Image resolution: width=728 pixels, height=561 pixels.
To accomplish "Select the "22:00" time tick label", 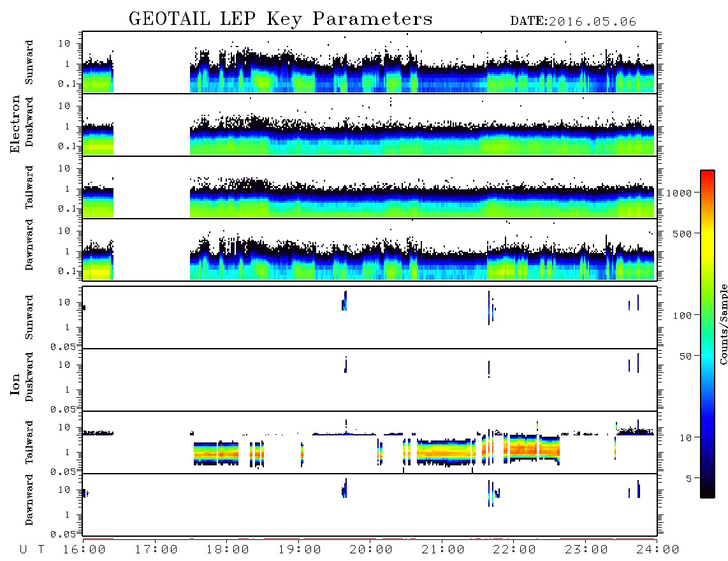I will [x=515, y=550].
